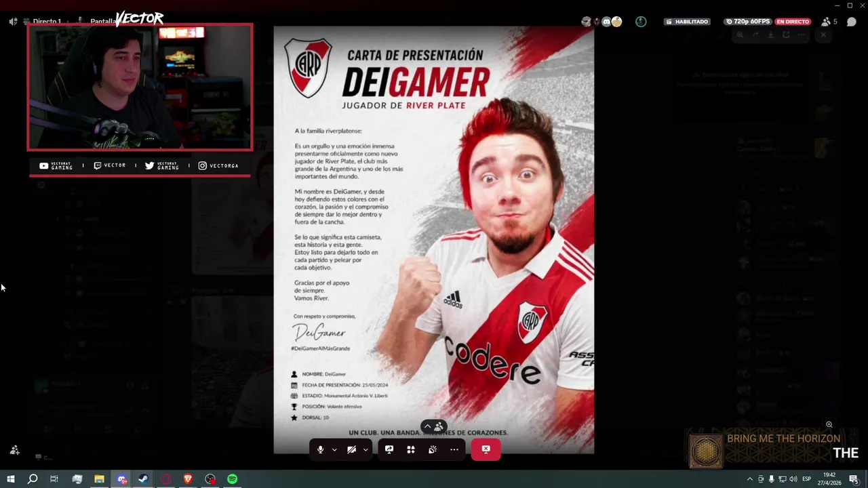Click the dimmed zoom icon in image viewer toolbar

[740, 35]
